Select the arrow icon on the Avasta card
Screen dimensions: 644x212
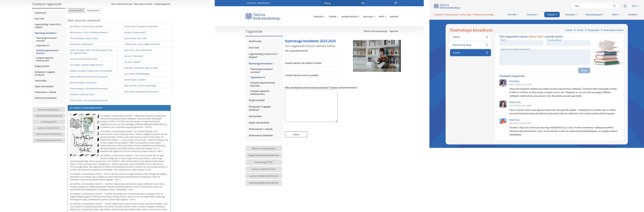(x=487, y=53)
